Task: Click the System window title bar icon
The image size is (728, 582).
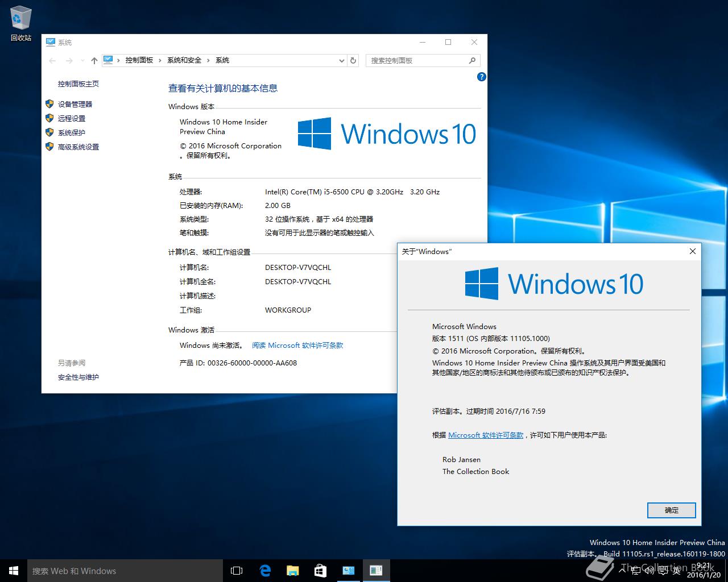Action: pyautogui.click(x=50, y=42)
